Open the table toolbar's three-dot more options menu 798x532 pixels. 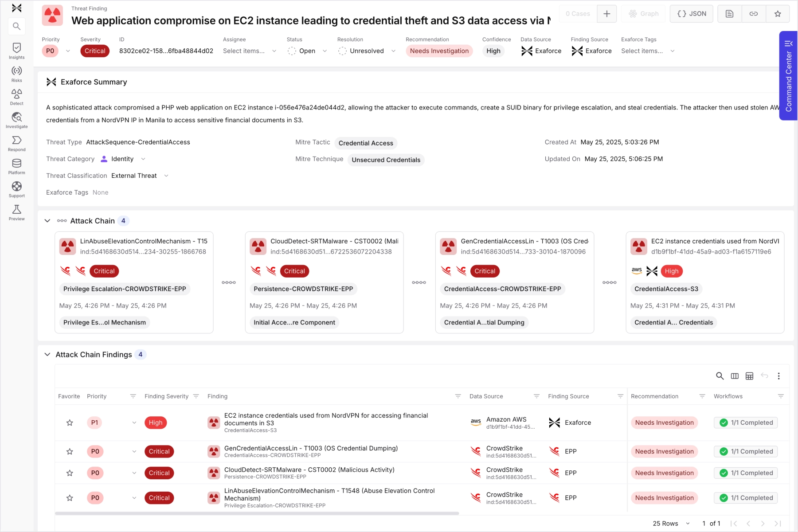pyautogui.click(x=778, y=376)
